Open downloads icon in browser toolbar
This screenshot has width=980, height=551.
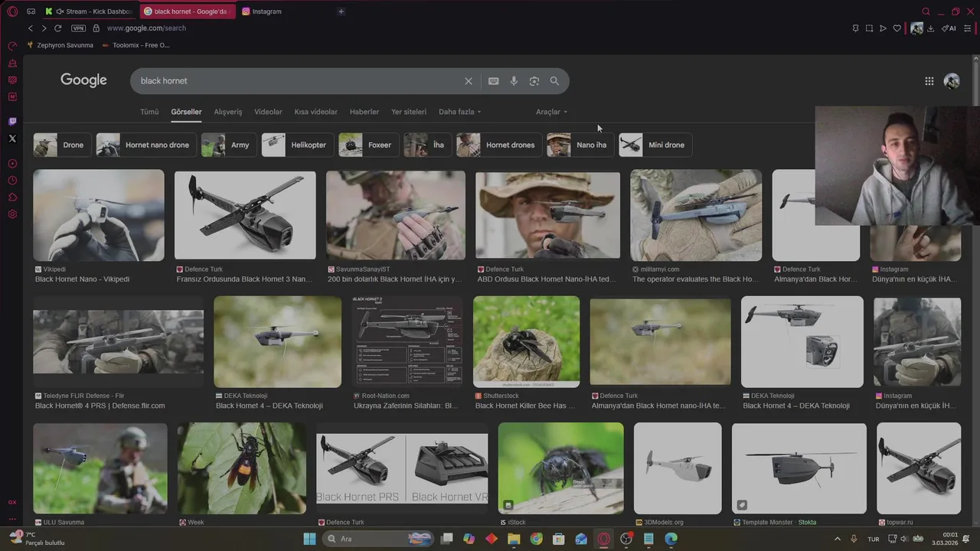(930, 28)
